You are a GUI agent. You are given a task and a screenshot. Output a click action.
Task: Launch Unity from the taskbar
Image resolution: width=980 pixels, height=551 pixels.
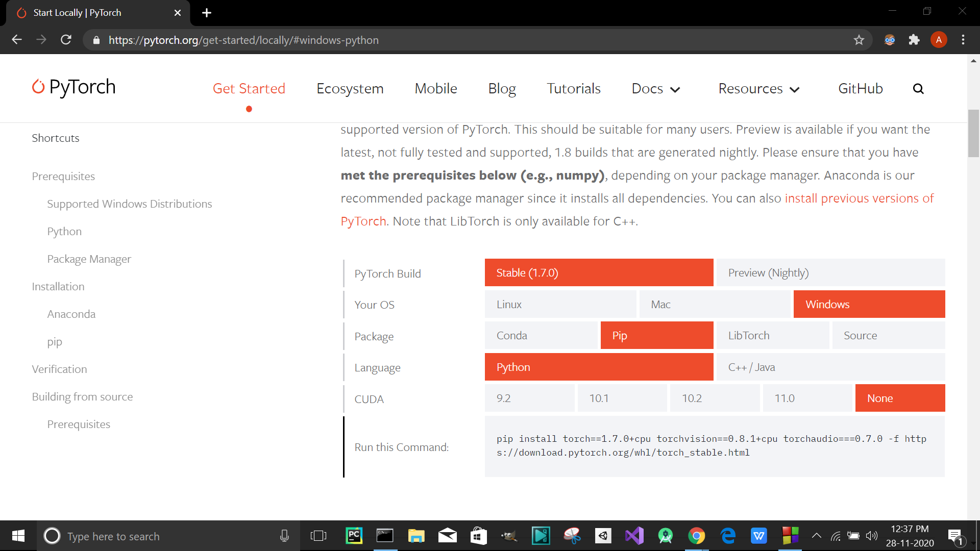click(x=603, y=536)
